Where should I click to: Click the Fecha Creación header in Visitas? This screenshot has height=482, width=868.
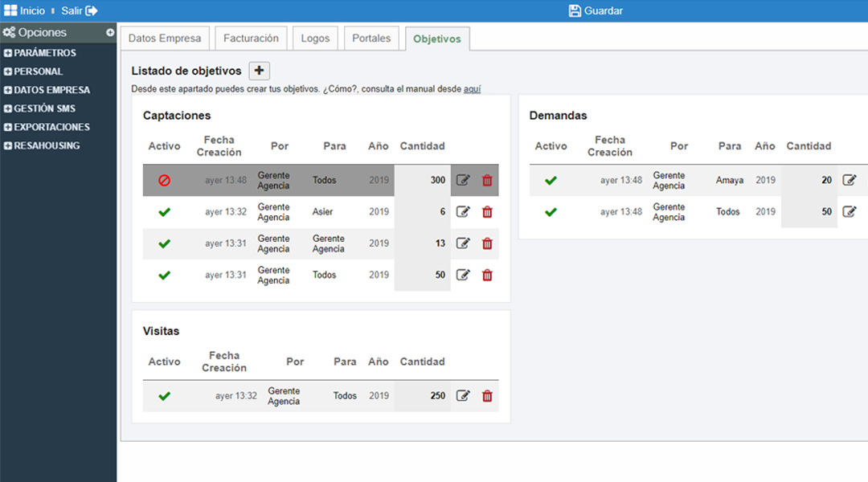[224, 362]
